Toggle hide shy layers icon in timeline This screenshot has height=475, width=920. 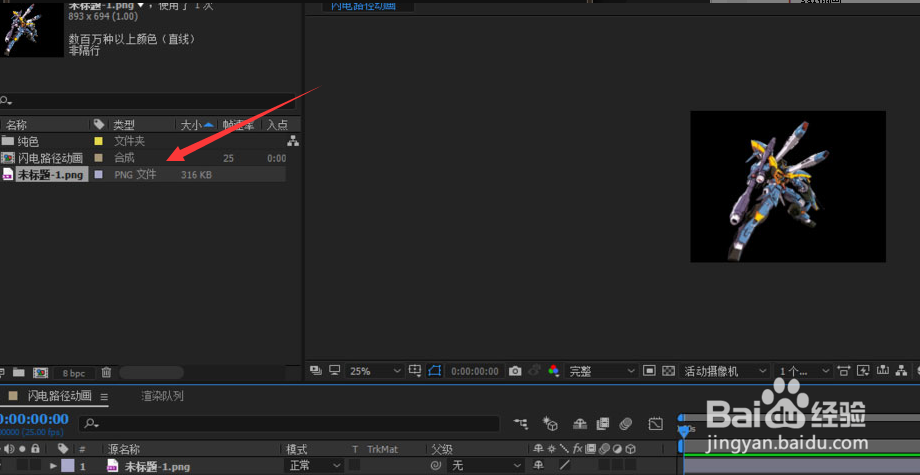pyautogui.click(x=580, y=423)
